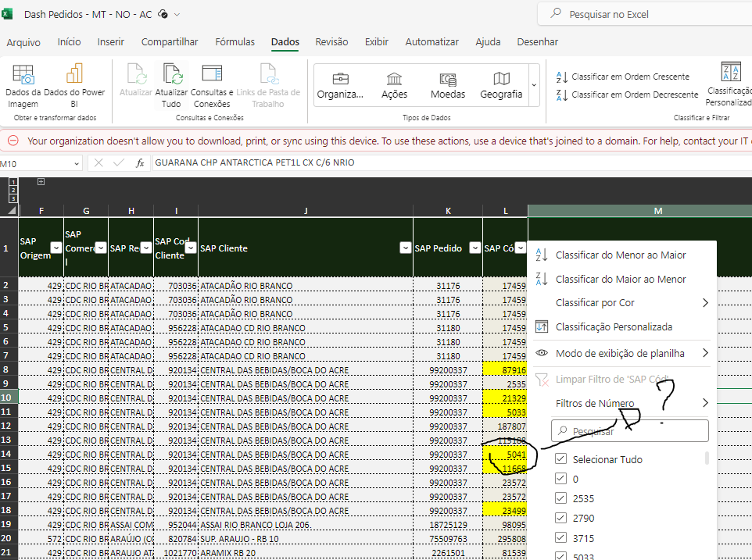Expand grouped columns plus icon
Screen dimensions: 752x560
(41, 181)
